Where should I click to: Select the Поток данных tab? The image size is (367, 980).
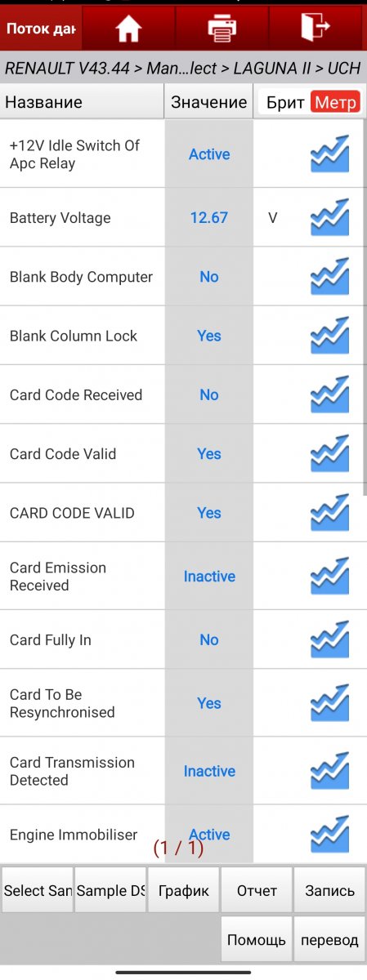tap(41, 29)
